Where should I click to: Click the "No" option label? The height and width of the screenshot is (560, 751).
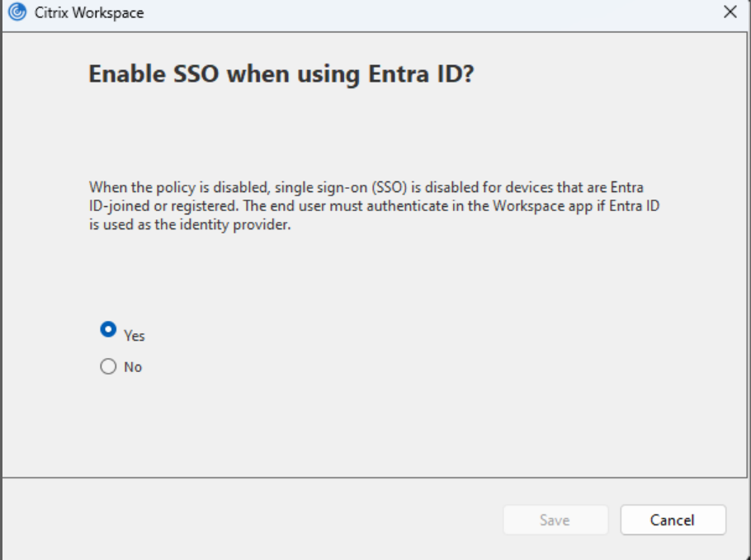point(133,368)
